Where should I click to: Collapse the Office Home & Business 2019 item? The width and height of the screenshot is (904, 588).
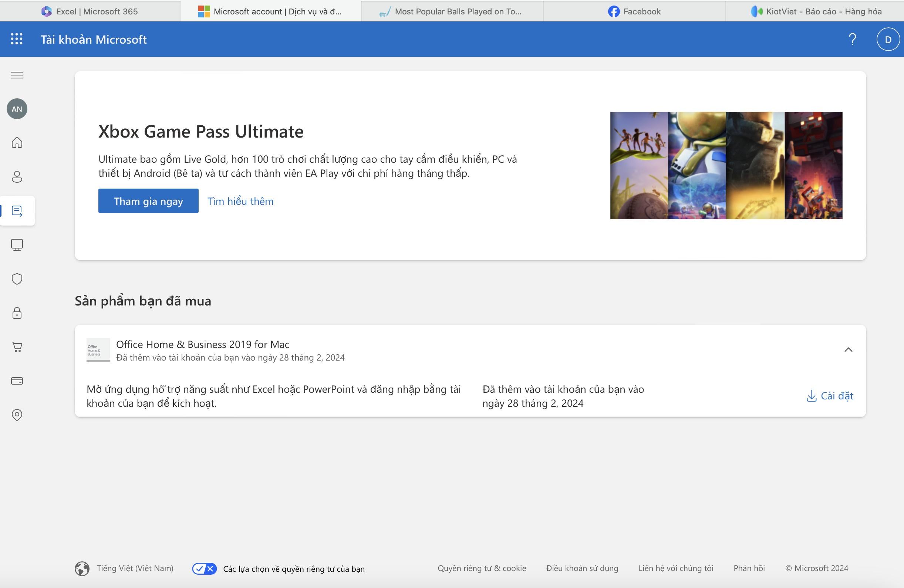[x=848, y=349]
